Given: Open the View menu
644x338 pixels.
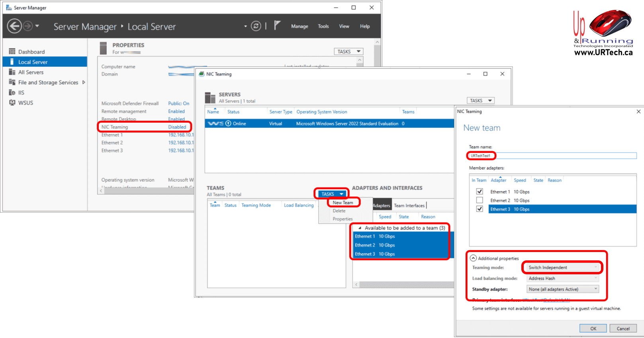Looking at the screenshot, I should tap(344, 26).
